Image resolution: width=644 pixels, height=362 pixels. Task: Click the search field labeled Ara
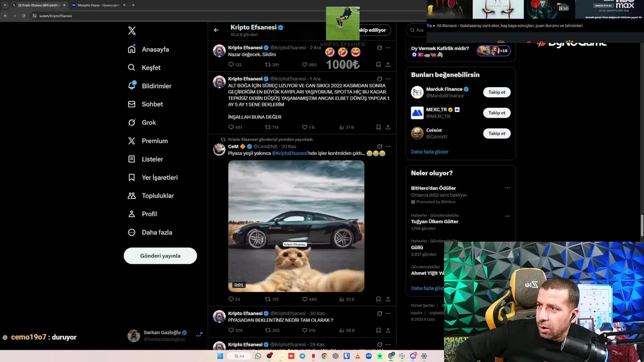[x=417, y=30]
